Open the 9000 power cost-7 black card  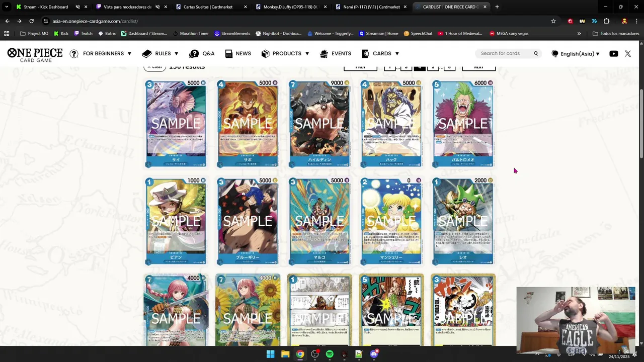(319, 124)
